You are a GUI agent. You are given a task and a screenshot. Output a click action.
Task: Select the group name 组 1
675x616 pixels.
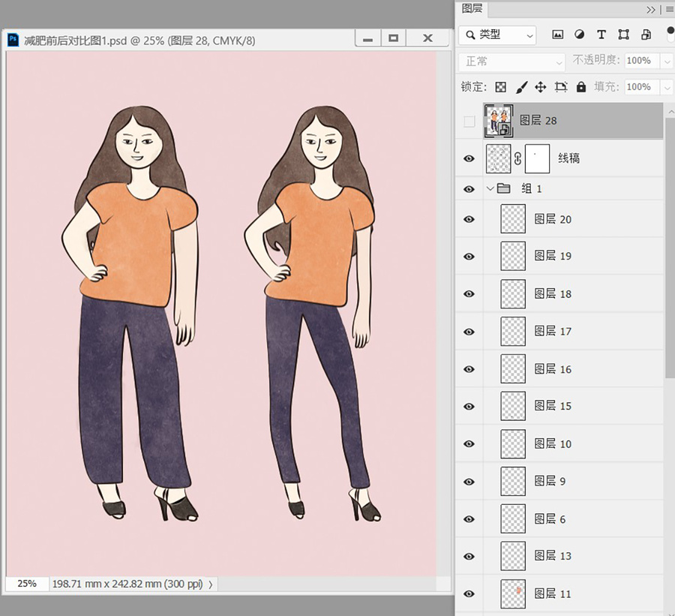[x=532, y=188]
